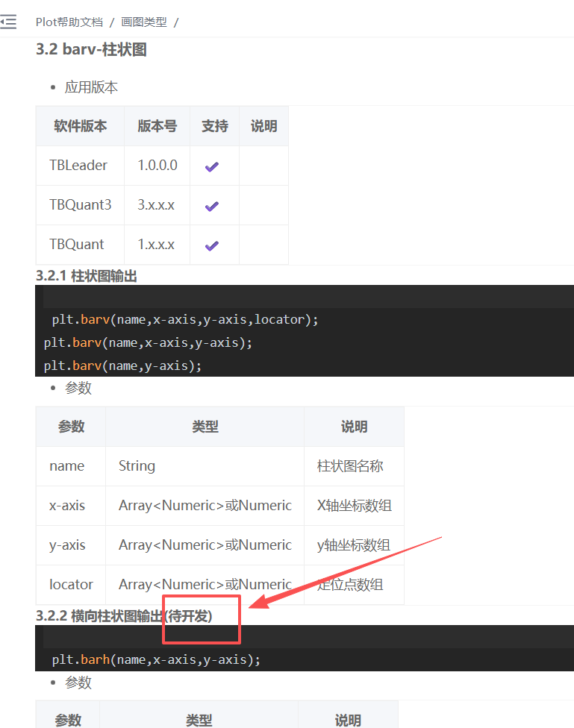
Task: Go to 画图类型 breadcrumb
Action: (x=144, y=22)
